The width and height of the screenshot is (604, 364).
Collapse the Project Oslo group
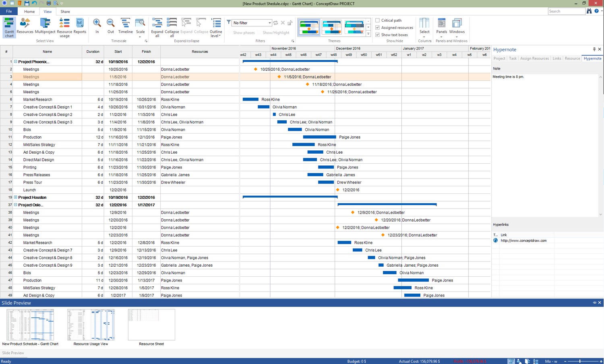[x=16, y=205]
